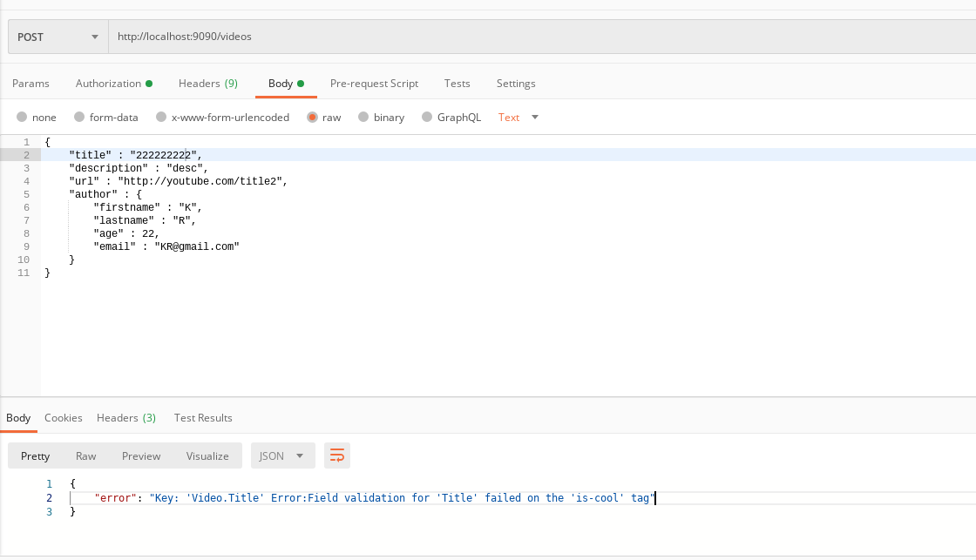Screen dimensions: 976x560
Task: Open the POST method dropdown
Action: point(58,37)
